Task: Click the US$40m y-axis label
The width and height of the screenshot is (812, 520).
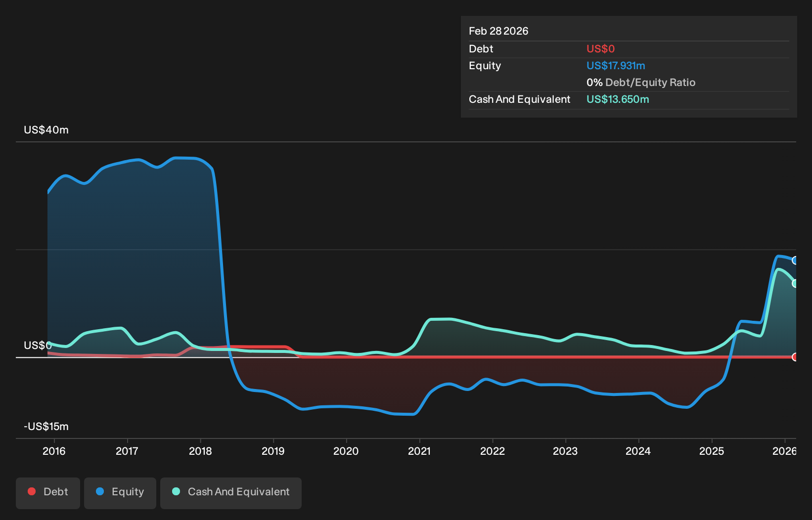Action: click(46, 130)
